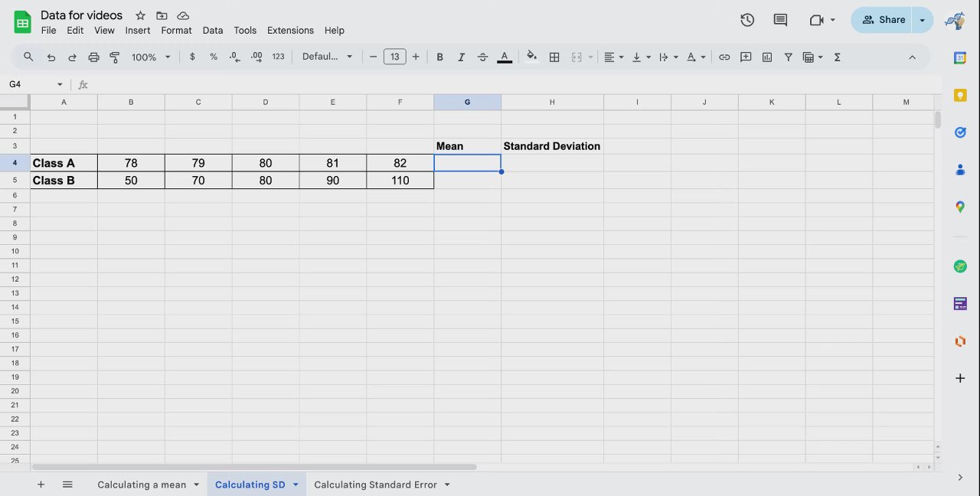Screen dimensions: 980x496
Task: Open the functions sigma menu
Action: [837, 57]
